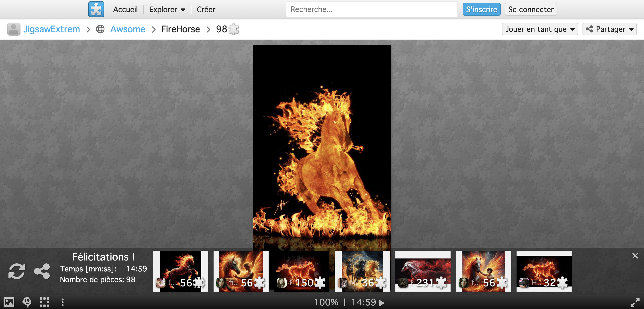Click the restart puzzle refresh icon
This screenshot has height=309, width=644.
click(x=17, y=271)
